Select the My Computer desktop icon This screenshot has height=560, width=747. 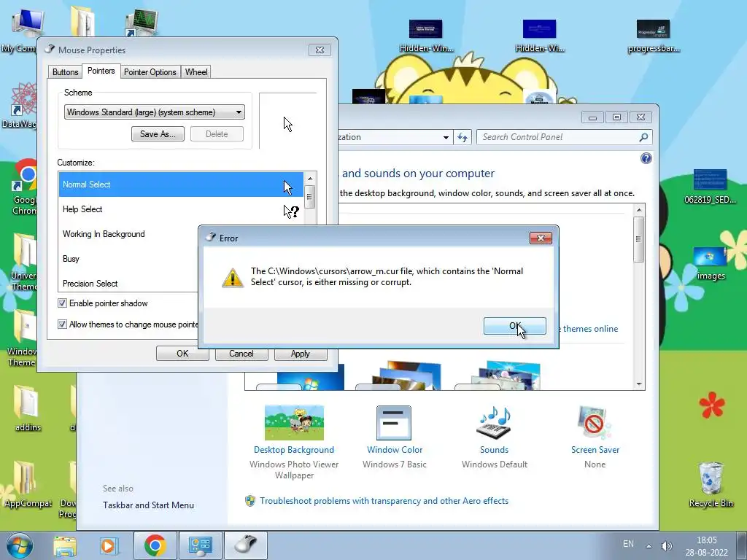coord(21,31)
